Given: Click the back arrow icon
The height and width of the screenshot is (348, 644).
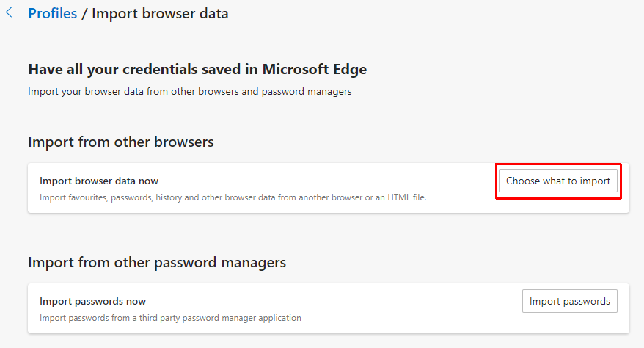Looking at the screenshot, I should click(x=12, y=13).
